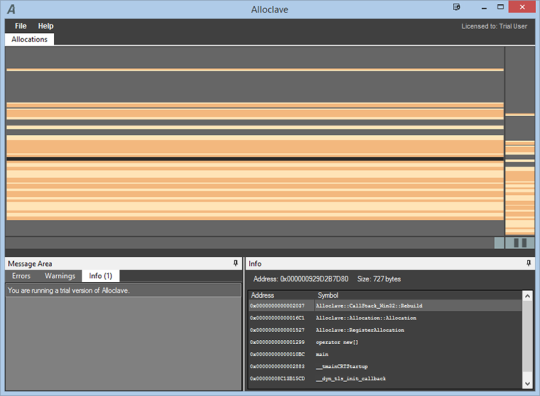This screenshot has width=540, height=396.
Task: Click the Message Area panel title
Action: pyautogui.click(x=30, y=264)
